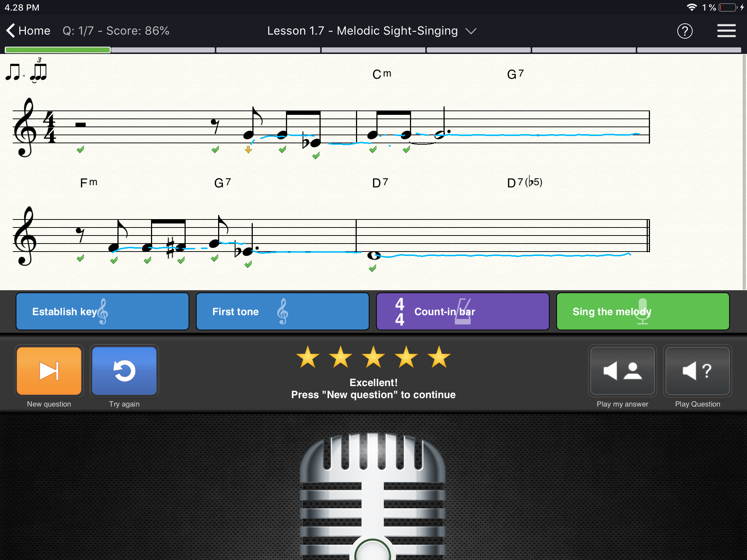Open the help question mark icon
This screenshot has width=747, height=560.
(x=685, y=31)
